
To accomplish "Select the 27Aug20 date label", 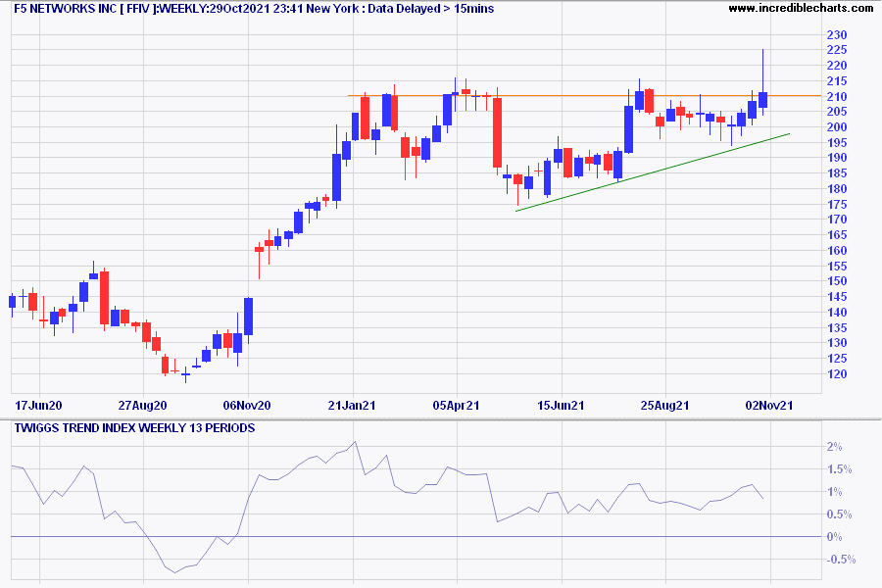I will tap(143, 405).
